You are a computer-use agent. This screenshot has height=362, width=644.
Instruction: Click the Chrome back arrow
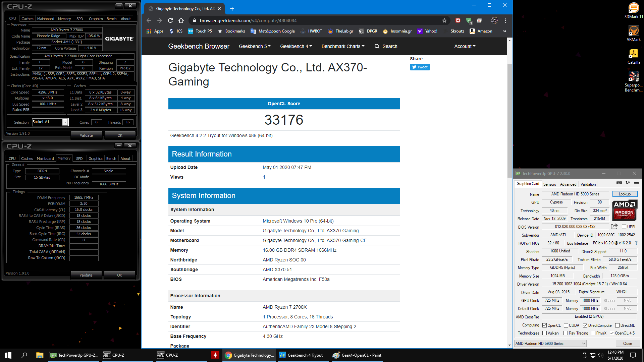[x=149, y=20]
